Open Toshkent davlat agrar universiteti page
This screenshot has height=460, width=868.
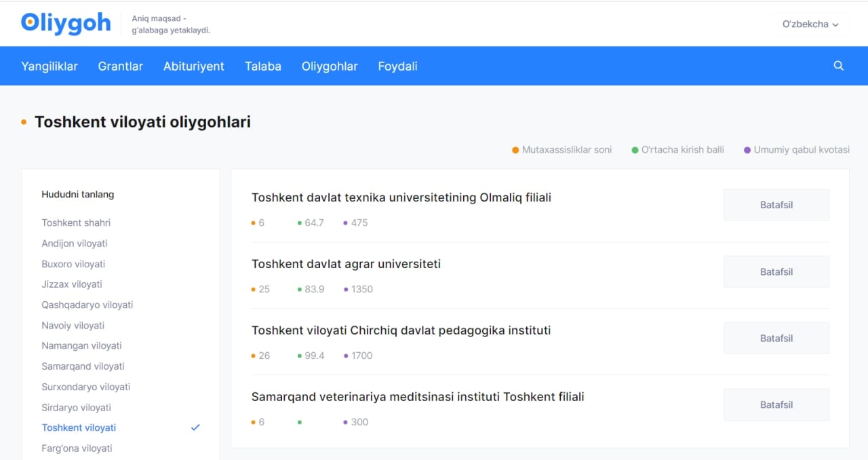click(346, 264)
